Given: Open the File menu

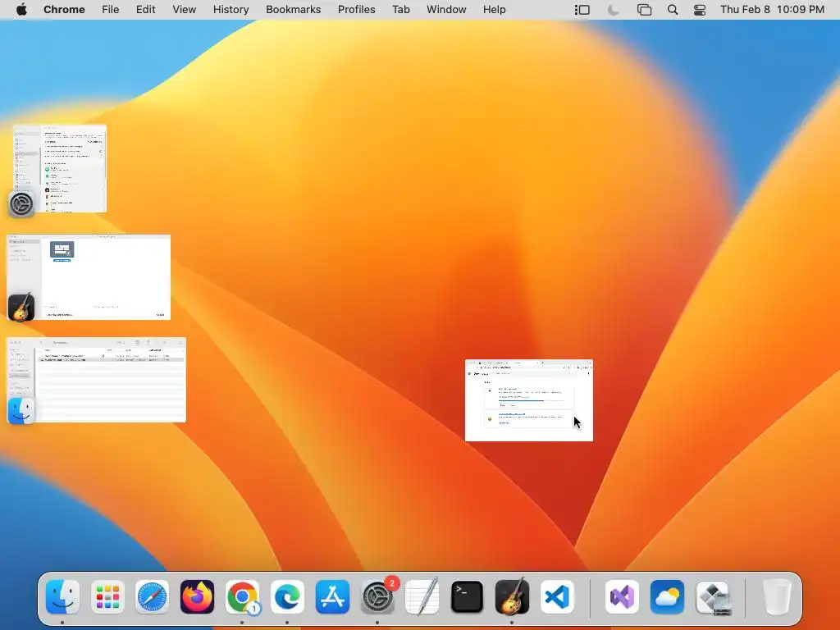Looking at the screenshot, I should click(x=111, y=10).
